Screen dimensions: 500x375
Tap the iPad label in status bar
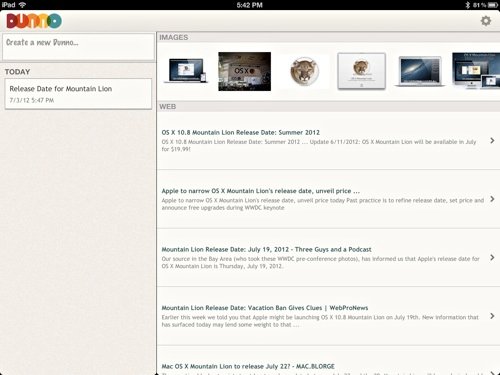click(8, 5)
